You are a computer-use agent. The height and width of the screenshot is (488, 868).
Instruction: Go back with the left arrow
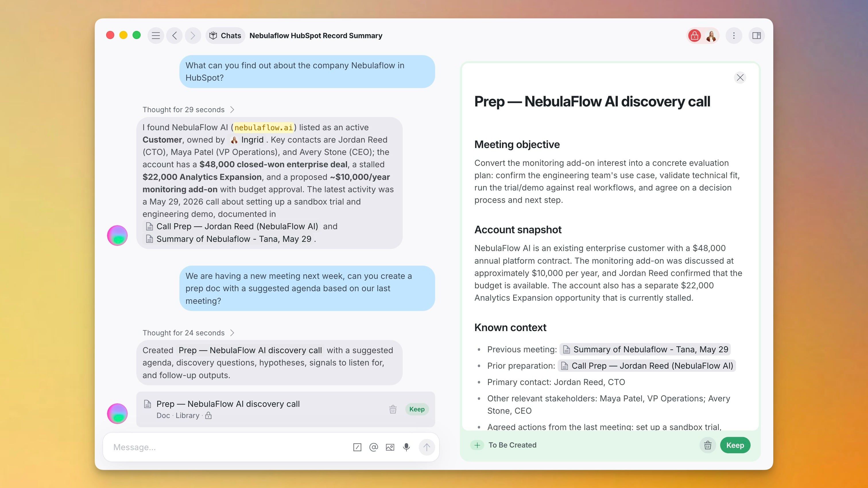(174, 35)
